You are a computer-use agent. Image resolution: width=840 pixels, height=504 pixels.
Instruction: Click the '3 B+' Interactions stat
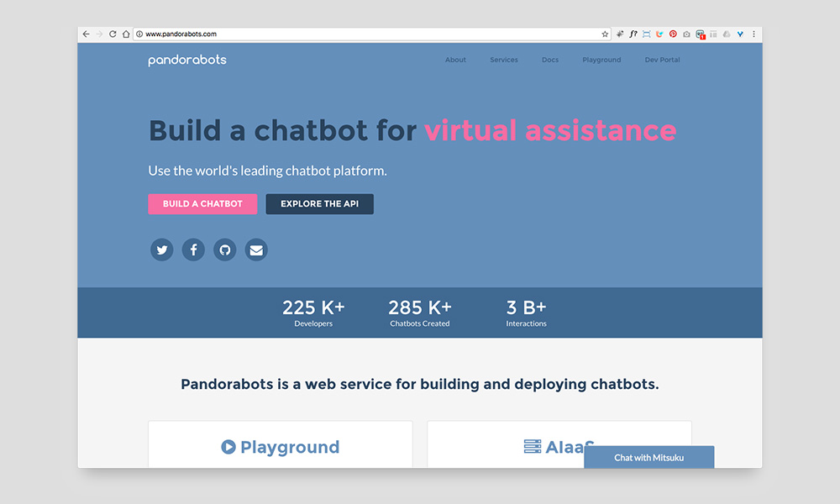click(x=526, y=312)
